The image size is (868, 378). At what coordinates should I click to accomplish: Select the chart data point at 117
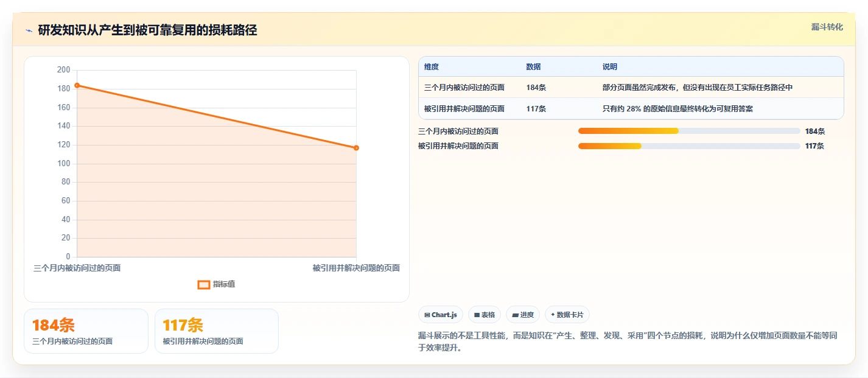356,148
